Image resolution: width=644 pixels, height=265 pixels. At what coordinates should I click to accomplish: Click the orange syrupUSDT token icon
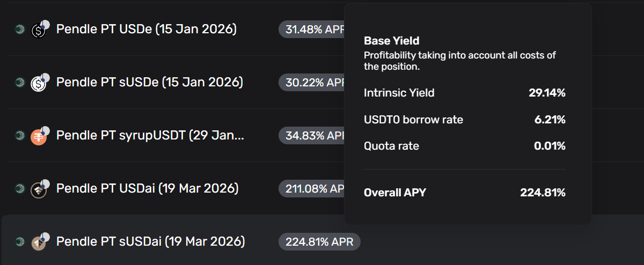click(39, 136)
